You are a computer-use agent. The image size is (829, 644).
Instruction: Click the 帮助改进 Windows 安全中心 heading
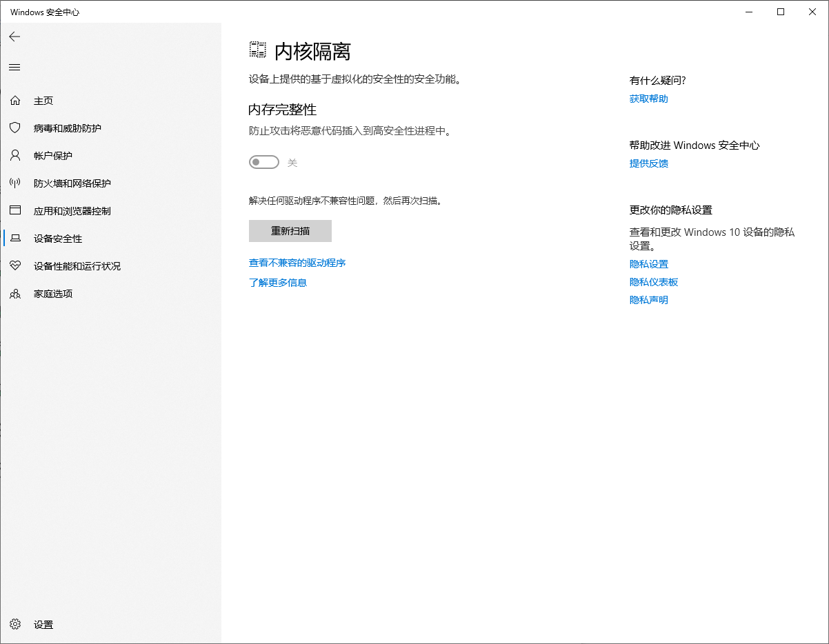(x=695, y=145)
